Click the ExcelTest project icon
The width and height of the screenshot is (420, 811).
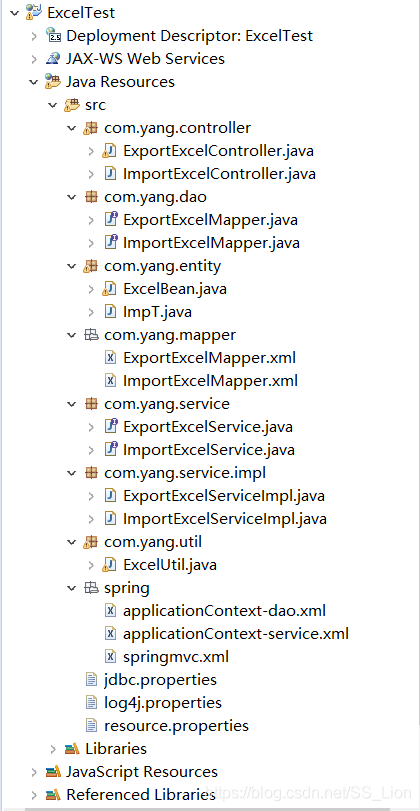coord(34,12)
